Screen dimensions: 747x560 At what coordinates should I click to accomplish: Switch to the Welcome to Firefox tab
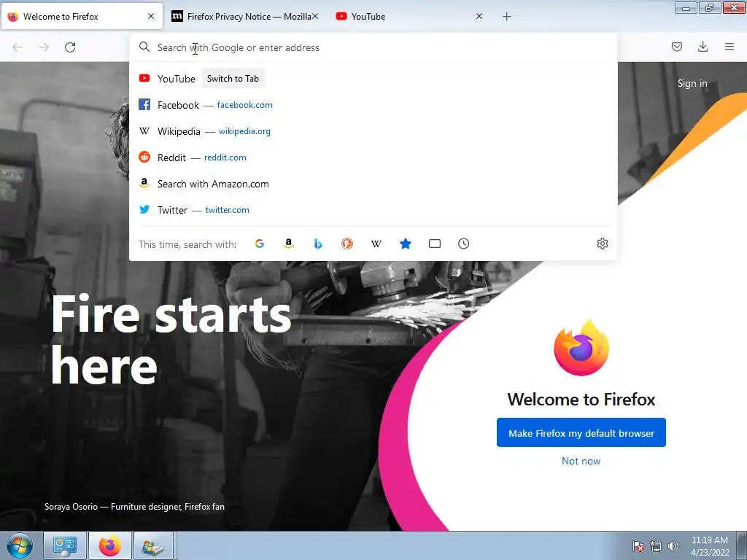pos(82,17)
